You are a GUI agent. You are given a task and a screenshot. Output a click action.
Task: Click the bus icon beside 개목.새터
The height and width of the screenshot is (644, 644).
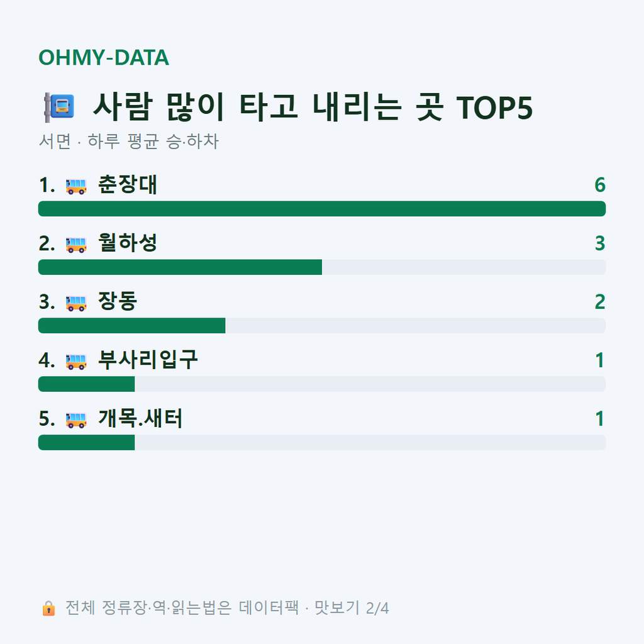pyautogui.click(x=76, y=419)
